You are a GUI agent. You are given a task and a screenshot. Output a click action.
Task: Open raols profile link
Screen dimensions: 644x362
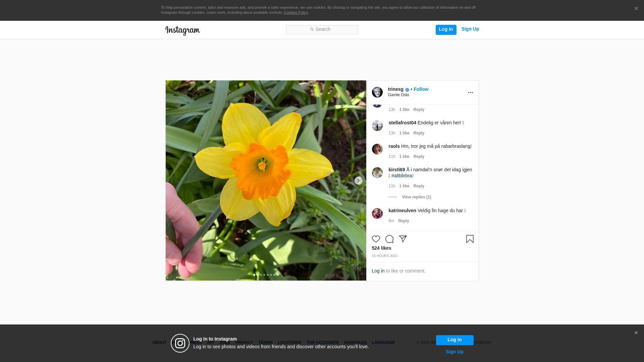pos(394,146)
